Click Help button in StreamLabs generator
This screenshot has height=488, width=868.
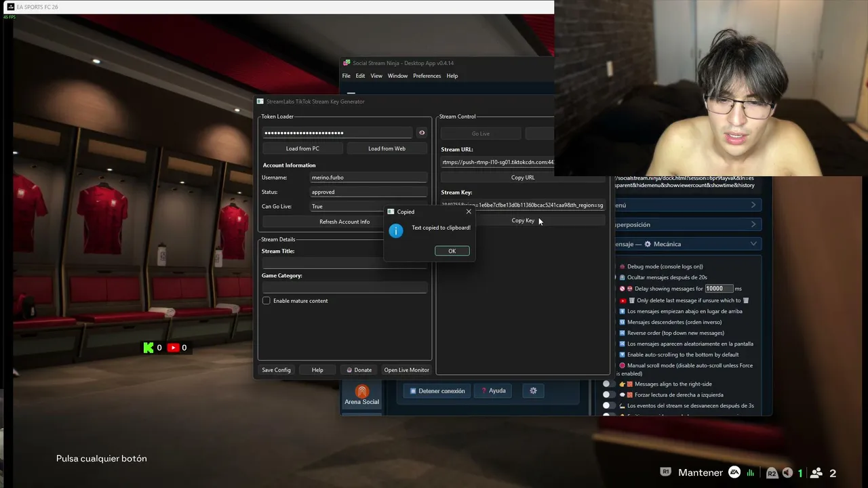click(317, 370)
